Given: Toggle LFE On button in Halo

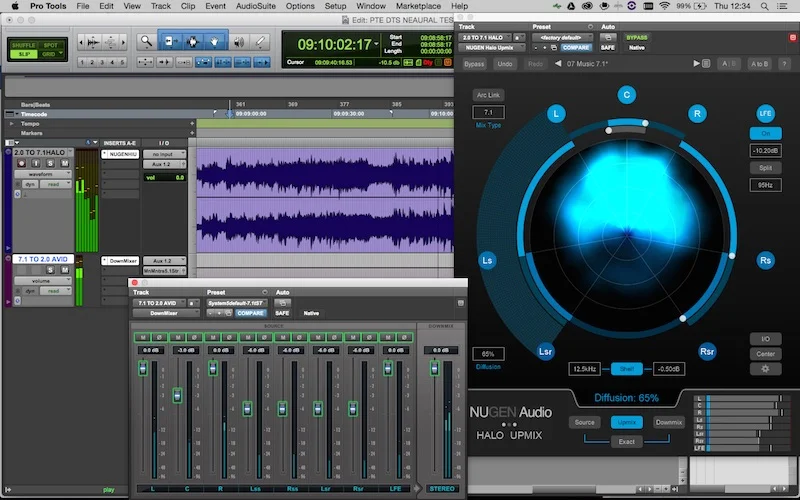Looking at the screenshot, I should point(765,133).
